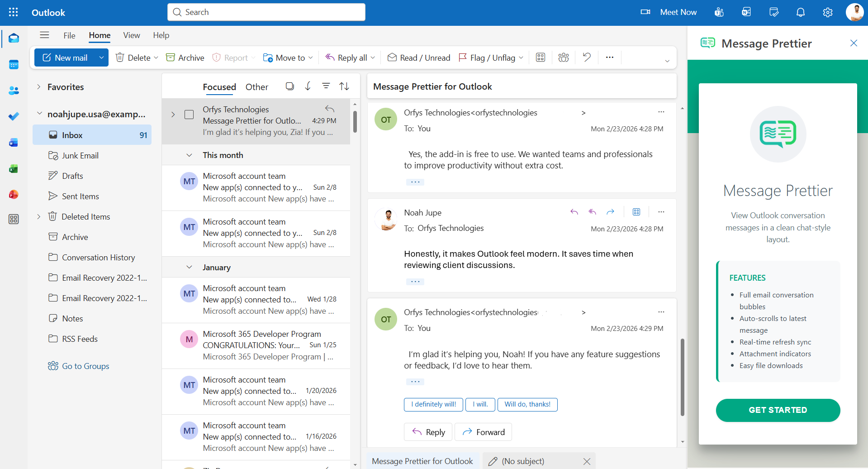The width and height of the screenshot is (868, 469).
Task: Choose the 'Will do, thanks!' suggested reply
Action: click(527, 404)
